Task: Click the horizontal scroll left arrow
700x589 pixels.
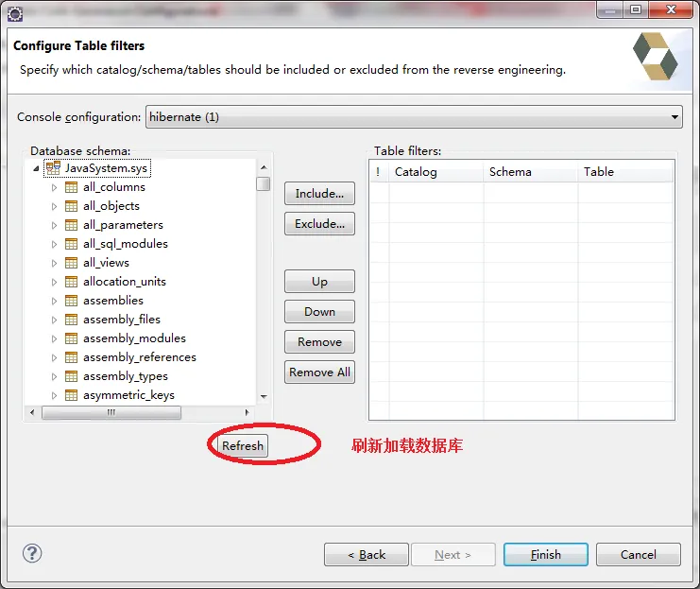Action: (x=32, y=412)
